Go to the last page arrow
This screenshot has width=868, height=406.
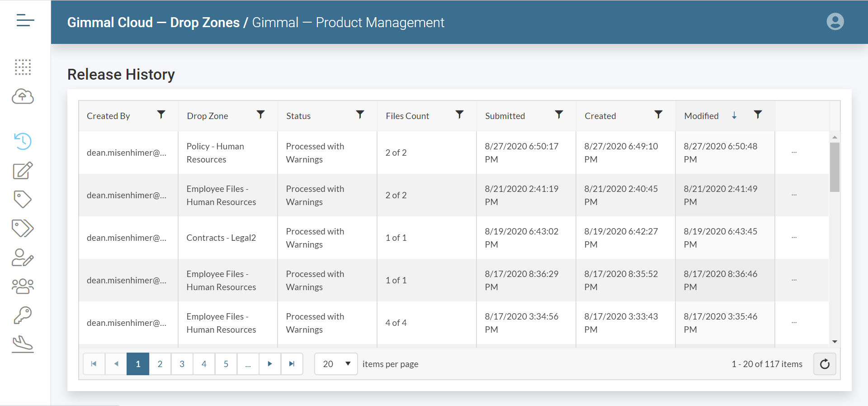coord(292,364)
